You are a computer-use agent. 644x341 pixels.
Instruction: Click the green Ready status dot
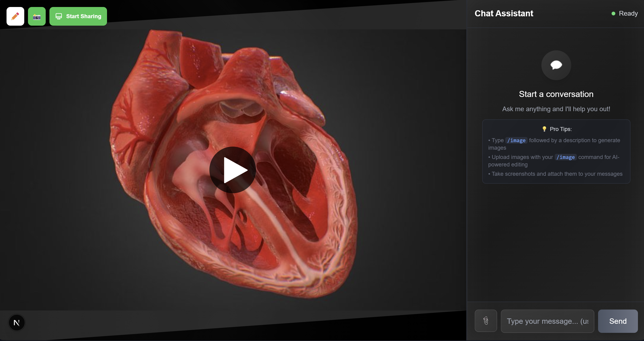coord(613,14)
